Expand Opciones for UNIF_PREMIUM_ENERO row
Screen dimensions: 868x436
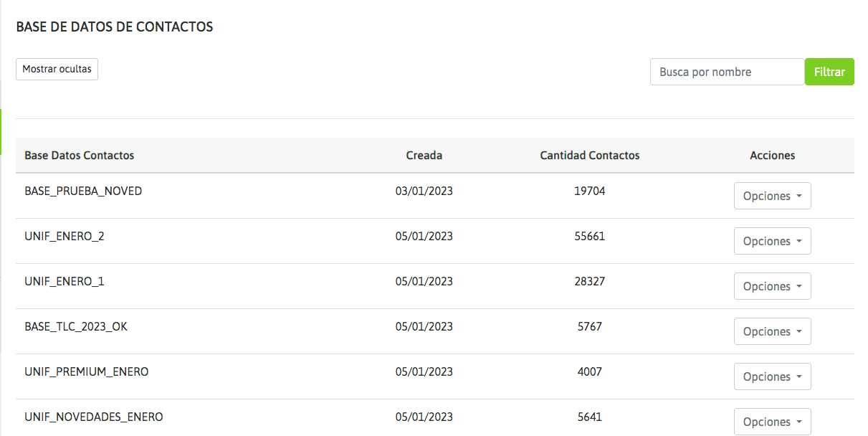point(772,376)
